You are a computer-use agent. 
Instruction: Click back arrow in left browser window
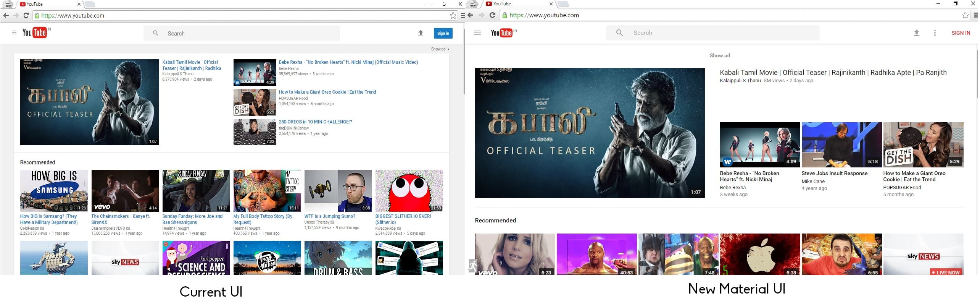click(6, 15)
